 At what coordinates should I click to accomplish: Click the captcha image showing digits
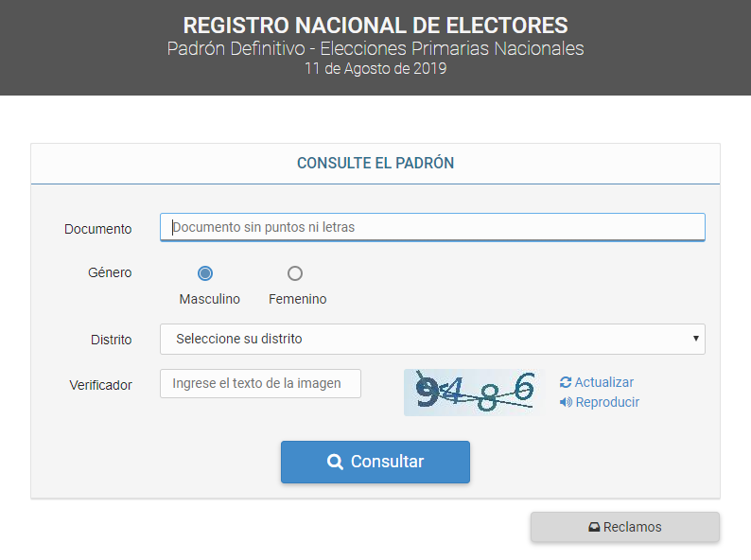pyautogui.click(x=474, y=392)
